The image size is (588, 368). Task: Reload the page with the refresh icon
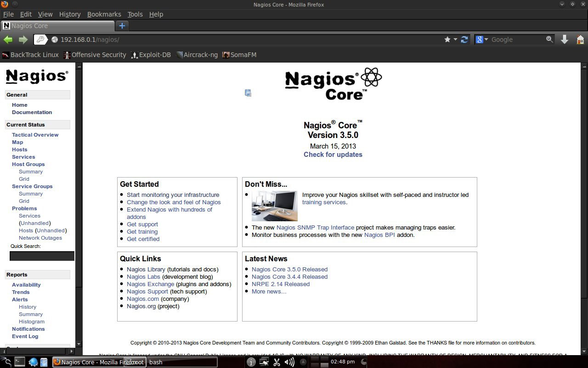tap(464, 40)
